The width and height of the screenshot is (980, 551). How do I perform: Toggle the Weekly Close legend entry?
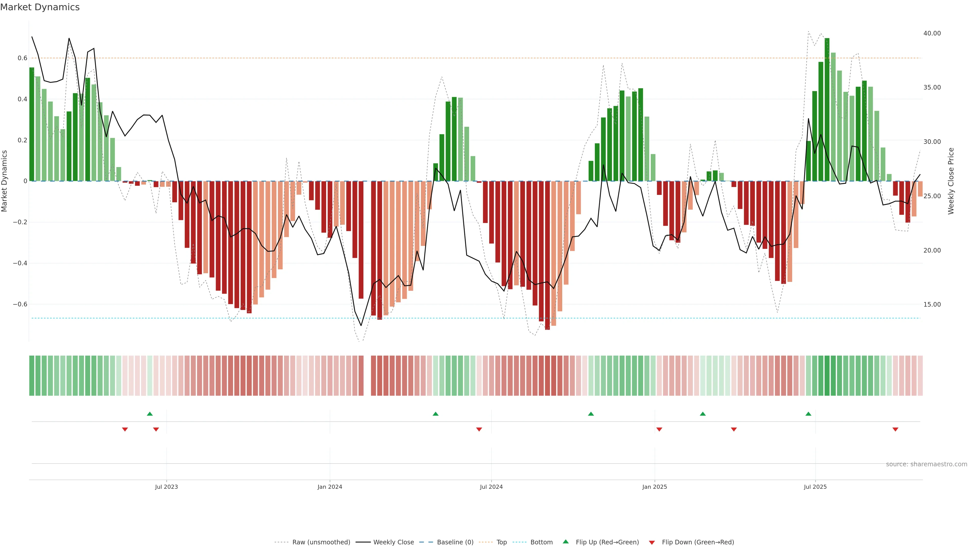[x=393, y=542]
